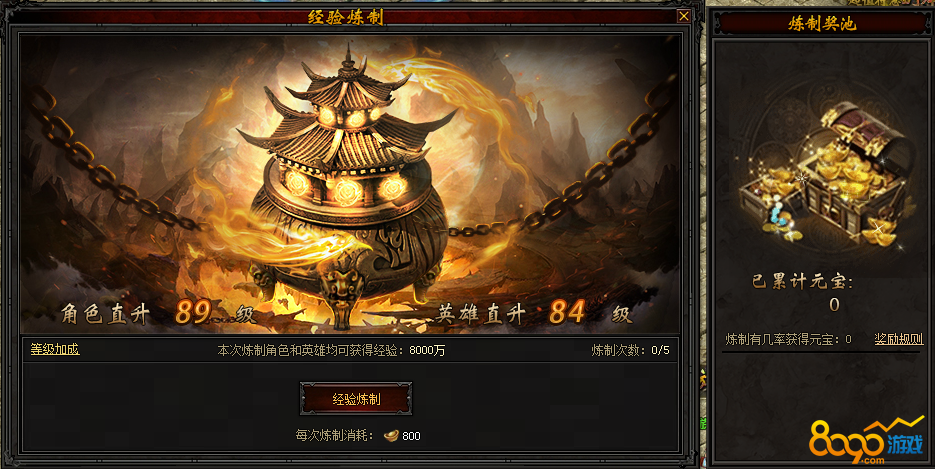
Task: Click the 英雄直升 84 级 label
Action: click(x=532, y=313)
